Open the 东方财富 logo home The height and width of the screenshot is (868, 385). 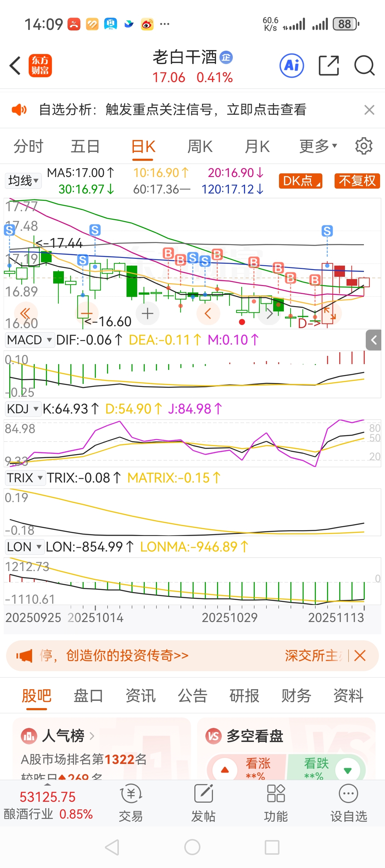[x=40, y=66]
